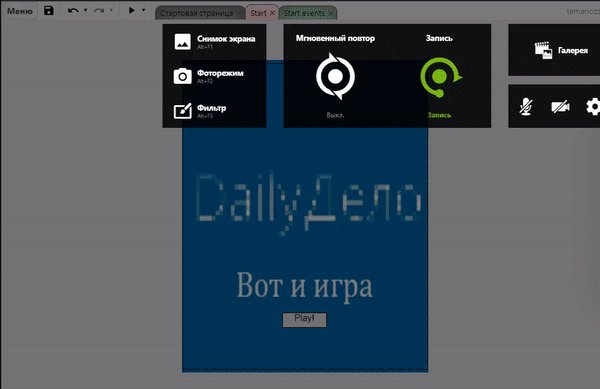Open preview options dropdown next to play
The image size is (600, 389).
click(x=143, y=10)
